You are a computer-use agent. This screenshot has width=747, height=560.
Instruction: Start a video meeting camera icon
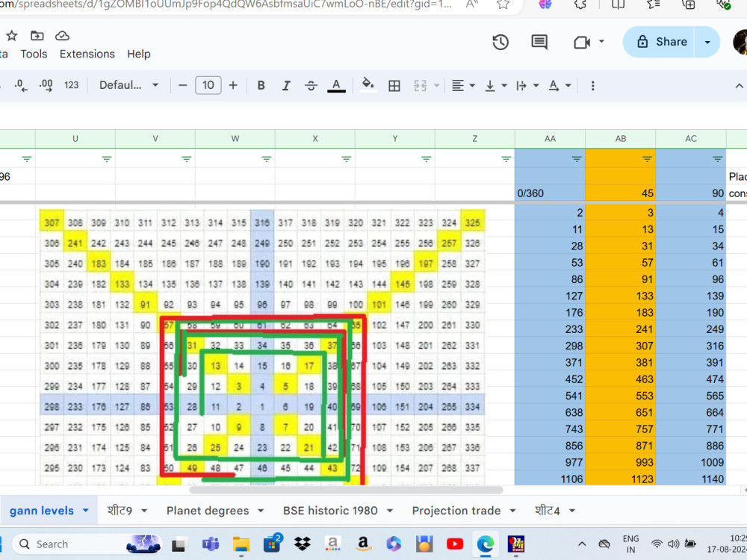[582, 43]
